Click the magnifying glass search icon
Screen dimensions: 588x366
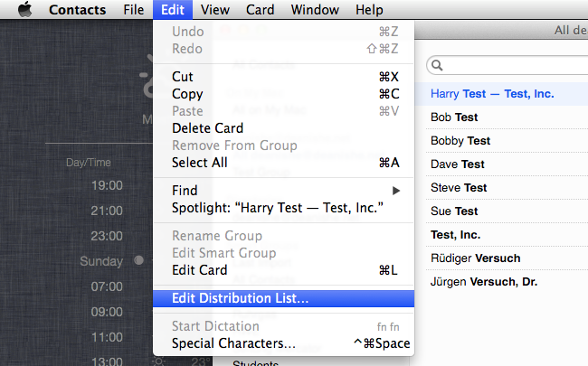click(437, 66)
